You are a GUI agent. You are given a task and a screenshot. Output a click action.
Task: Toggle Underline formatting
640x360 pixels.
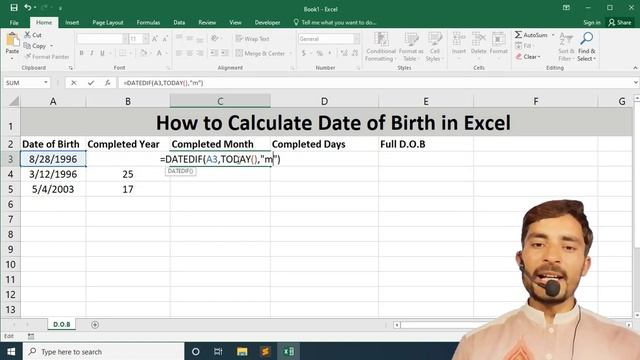point(102,53)
